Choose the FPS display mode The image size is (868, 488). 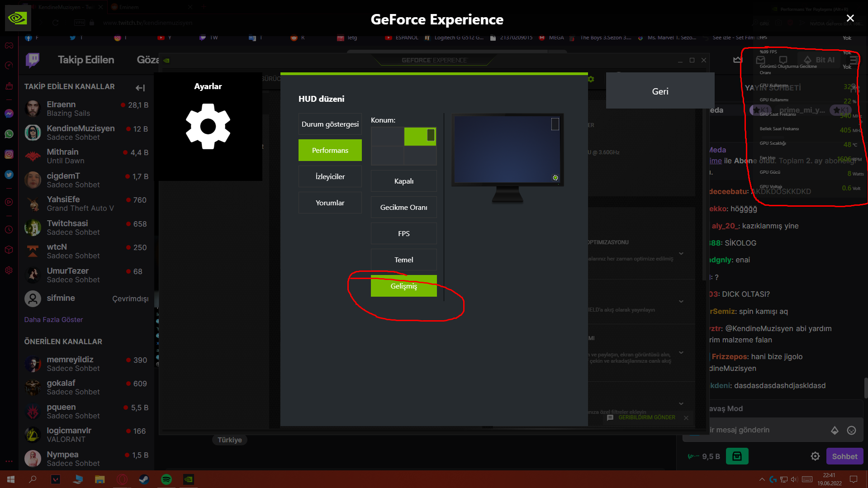coord(404,233)
